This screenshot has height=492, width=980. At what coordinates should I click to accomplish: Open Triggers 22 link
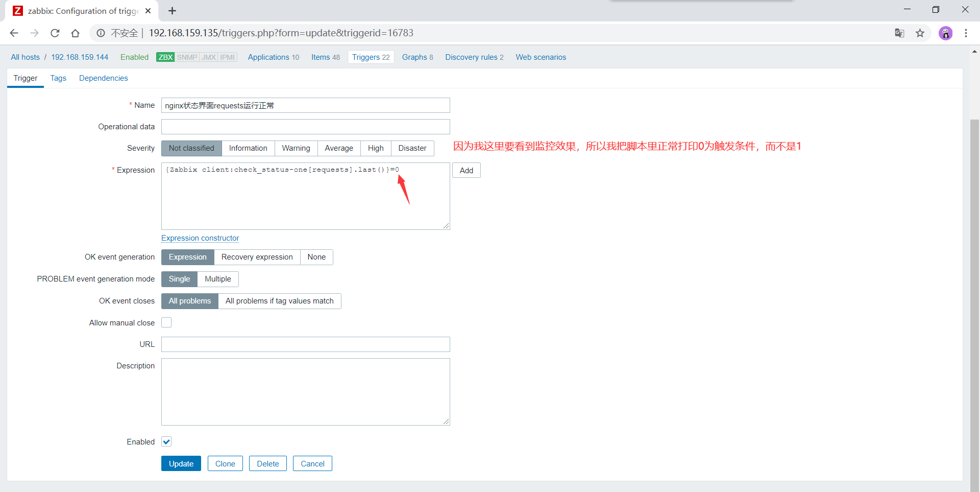[x=371, y=57]
